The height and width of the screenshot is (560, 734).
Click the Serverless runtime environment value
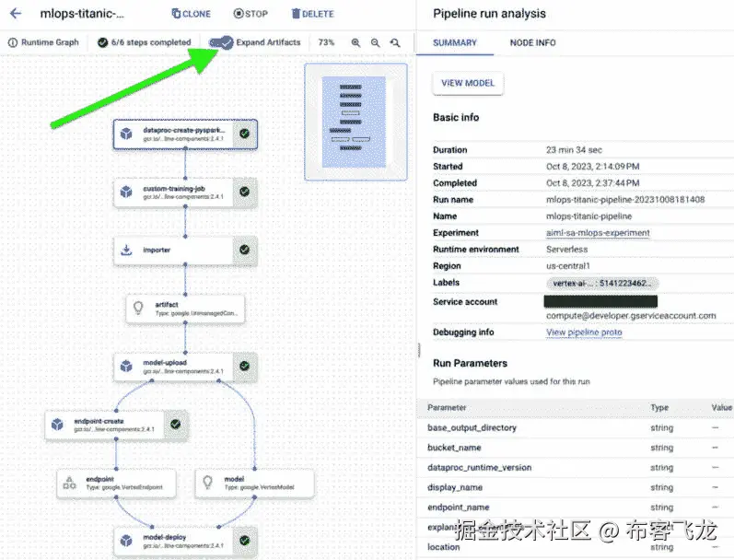[x=567, y=250]
